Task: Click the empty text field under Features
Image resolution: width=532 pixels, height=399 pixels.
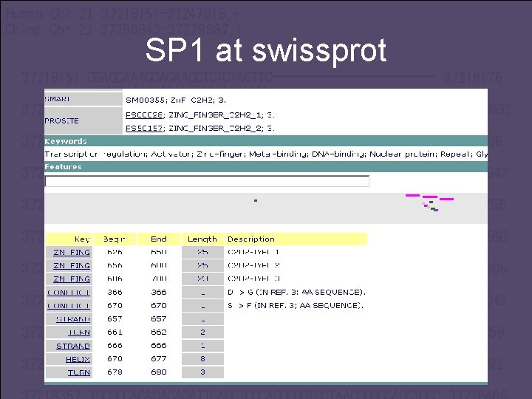Action: 207,181
